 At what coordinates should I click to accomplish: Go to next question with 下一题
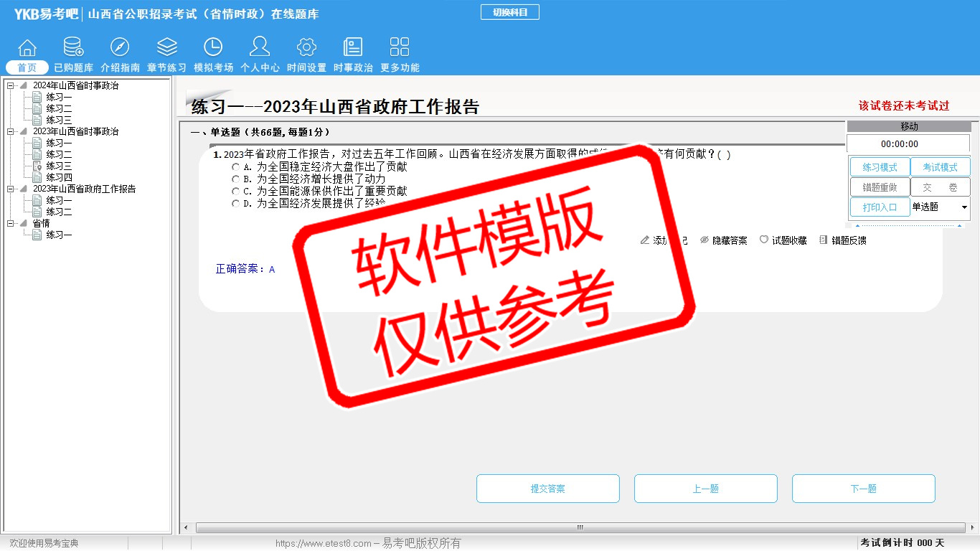click(863, 489)
